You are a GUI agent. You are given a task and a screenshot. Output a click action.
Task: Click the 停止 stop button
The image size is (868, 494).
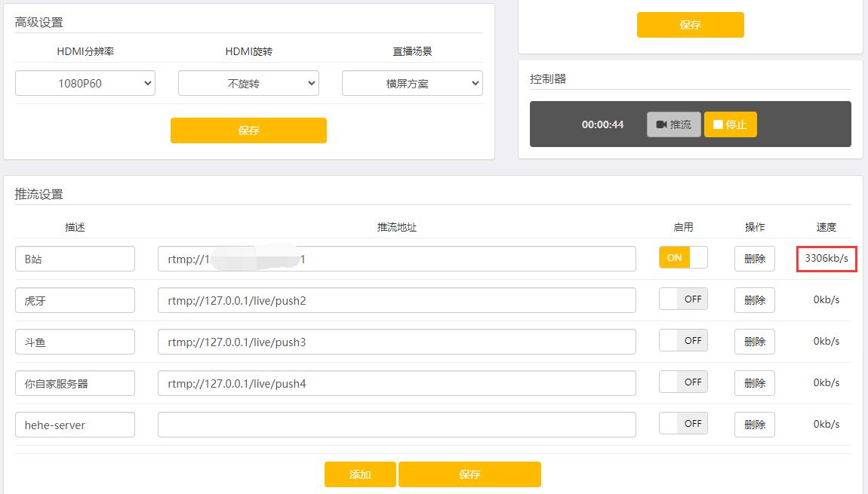pyautogui.click(x=730, y=124)
